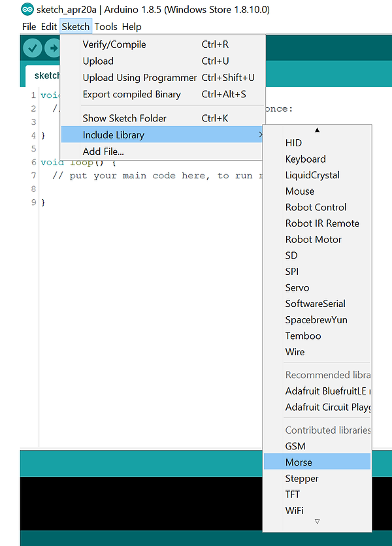Close the open Sketch menu

pyautogui.click(x=76, y=27)
